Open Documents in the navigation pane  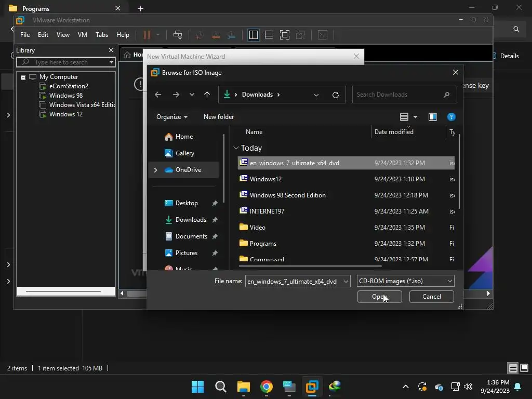pos(191,236)
